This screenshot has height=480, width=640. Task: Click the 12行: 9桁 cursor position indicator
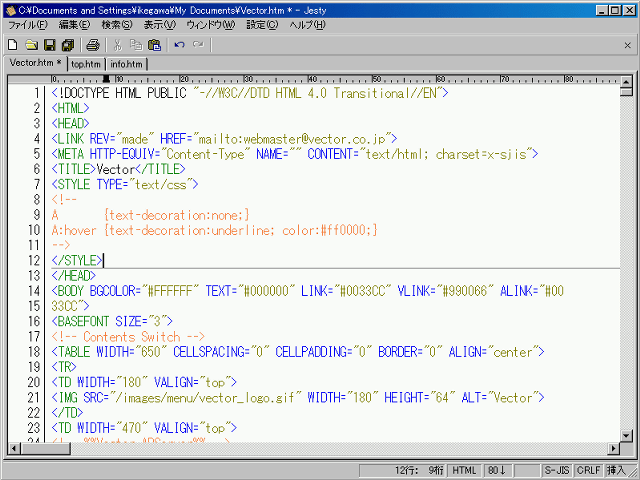(403, 471)
